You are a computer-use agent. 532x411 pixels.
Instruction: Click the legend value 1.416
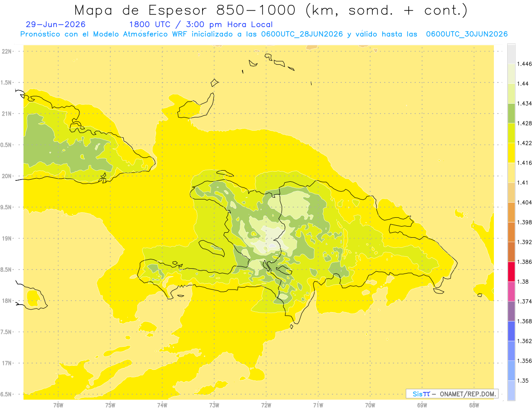tap(524, 163)
